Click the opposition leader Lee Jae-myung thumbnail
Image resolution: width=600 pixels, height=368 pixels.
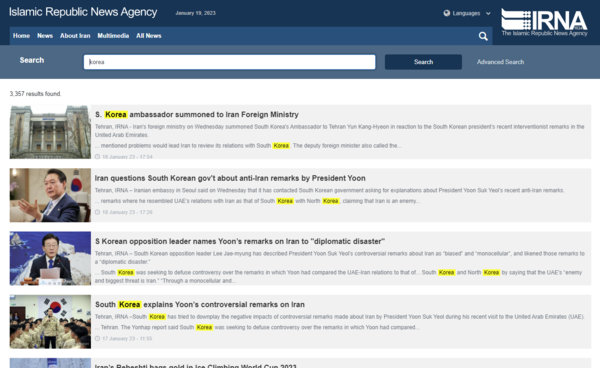click(x=50, y=258)
